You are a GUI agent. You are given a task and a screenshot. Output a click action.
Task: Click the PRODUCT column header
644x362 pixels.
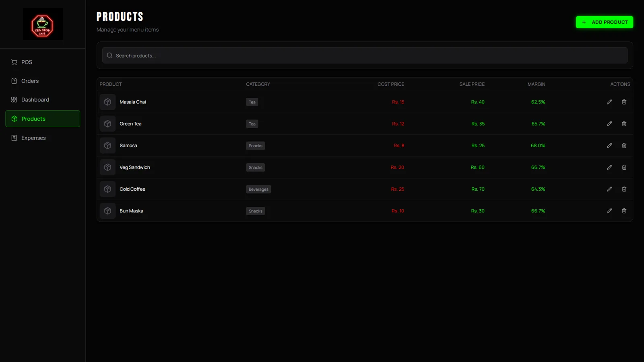click(x=111, y=84)
